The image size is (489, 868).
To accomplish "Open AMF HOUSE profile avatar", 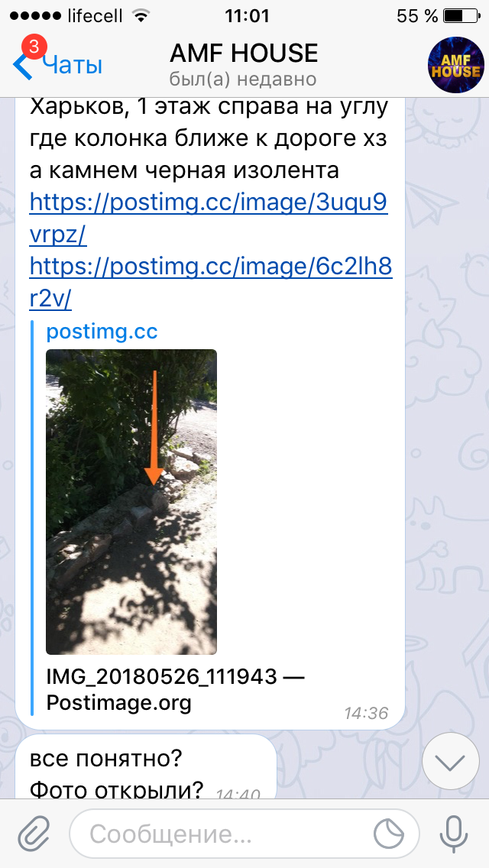I will pyautogui.click(x=456, y=65).
